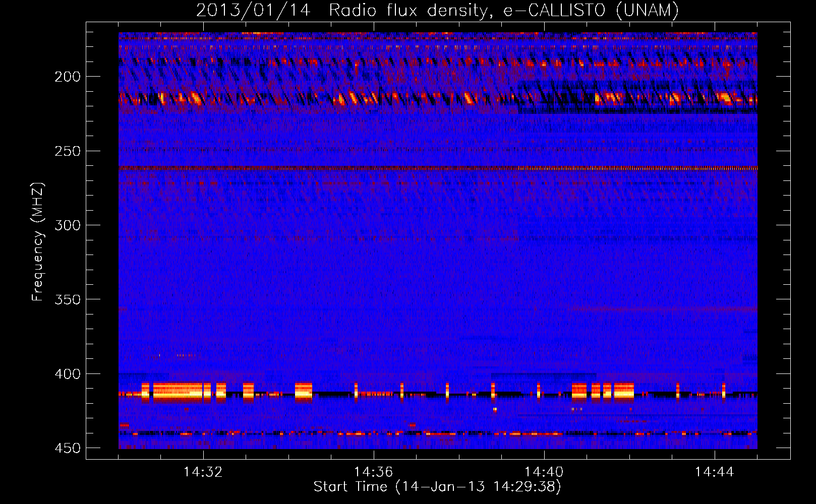This screenshot has width=816, height=504.
Task: Click the 450 frequency tick label
Action: (68, 448)
